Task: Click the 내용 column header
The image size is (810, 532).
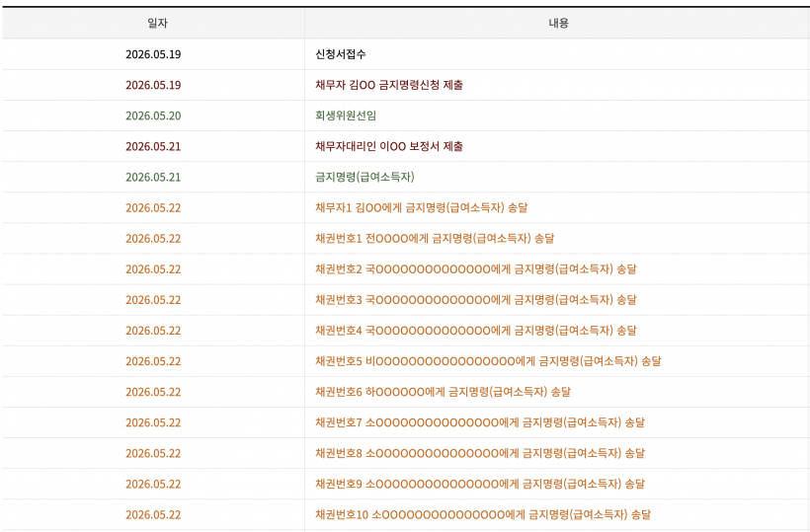Action: click(x=557, y=24)
